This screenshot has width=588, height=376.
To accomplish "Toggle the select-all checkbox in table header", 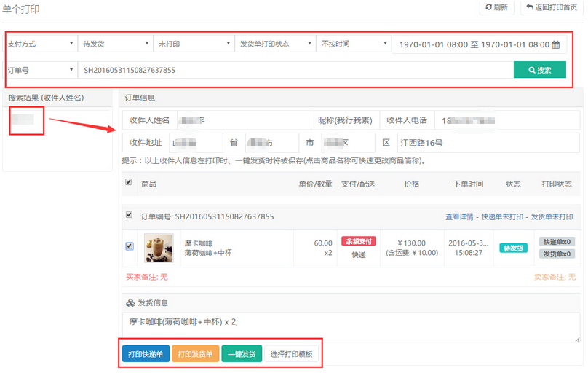I will click(x=129, y=183).
